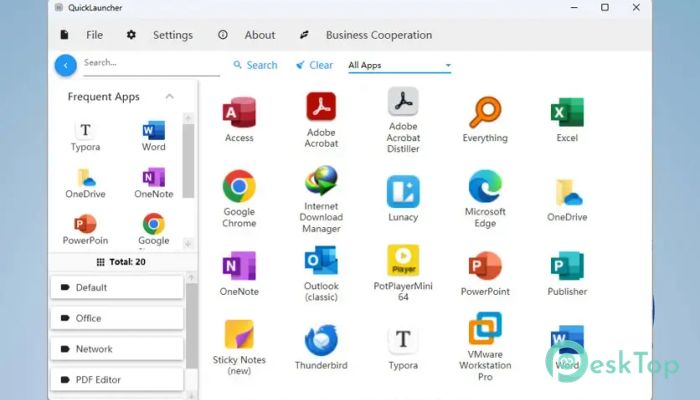
Task: Click the category list scrollbar up arrow
Action: pos(191,277)
